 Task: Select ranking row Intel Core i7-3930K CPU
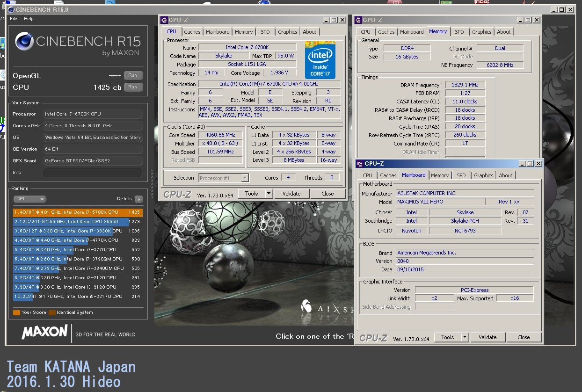78,231
